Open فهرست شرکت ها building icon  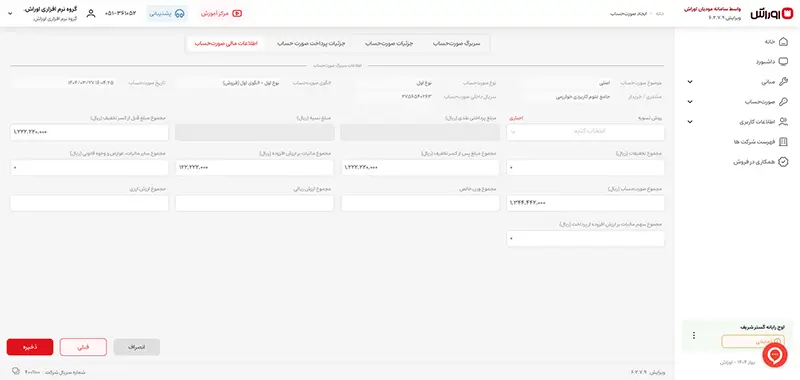coord(784,142)
